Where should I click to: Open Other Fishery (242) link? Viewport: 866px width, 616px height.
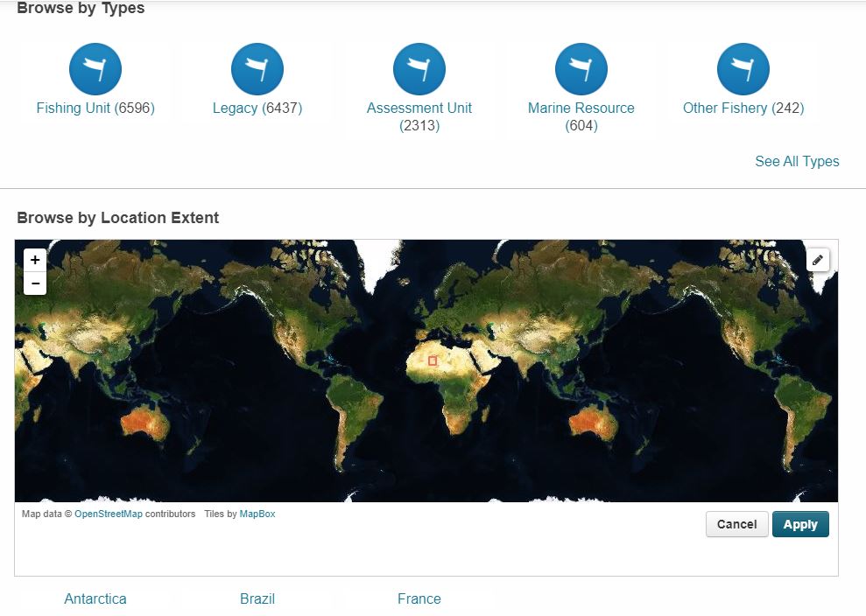(743, 108)
